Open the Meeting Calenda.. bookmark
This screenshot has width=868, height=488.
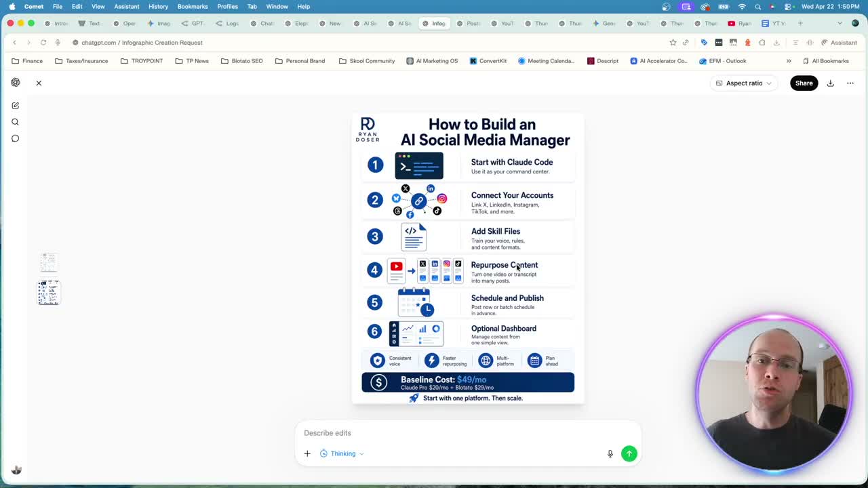[546, 61]
